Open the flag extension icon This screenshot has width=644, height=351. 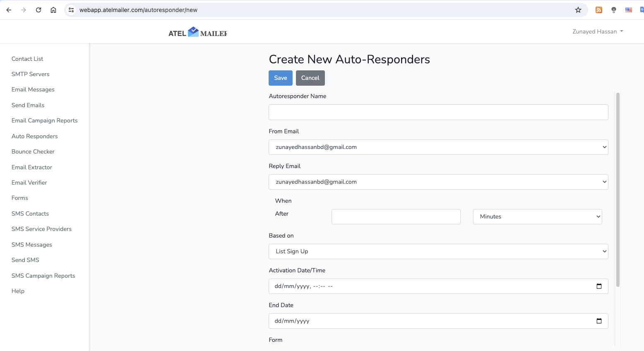(x=629, y=10)
